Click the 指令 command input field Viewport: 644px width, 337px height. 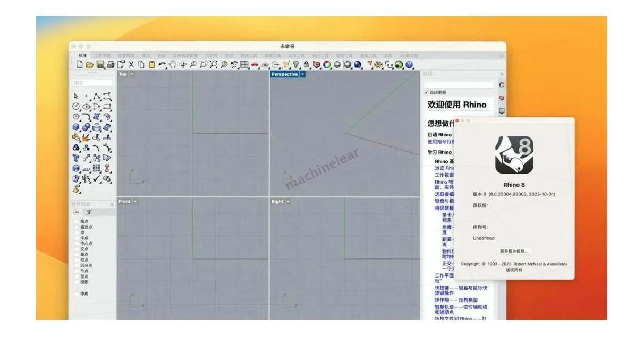click(93, 83)
